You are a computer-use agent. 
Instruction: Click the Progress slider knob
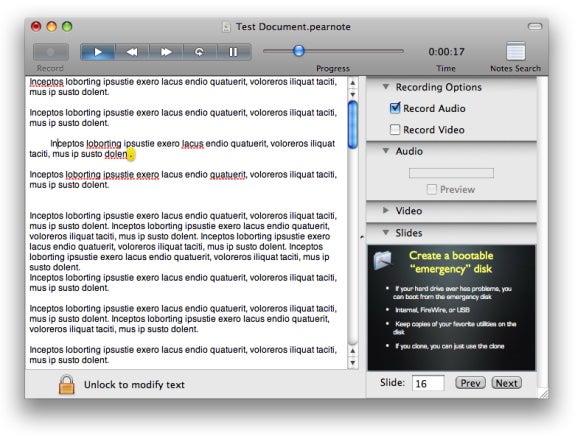pyautogui.click(x=299, y=50)
